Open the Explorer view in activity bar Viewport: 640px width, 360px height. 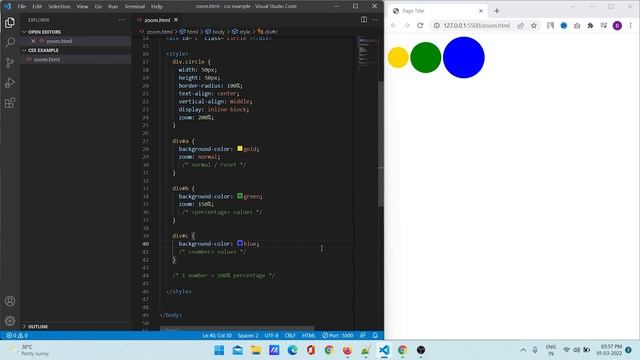point(10,22)
